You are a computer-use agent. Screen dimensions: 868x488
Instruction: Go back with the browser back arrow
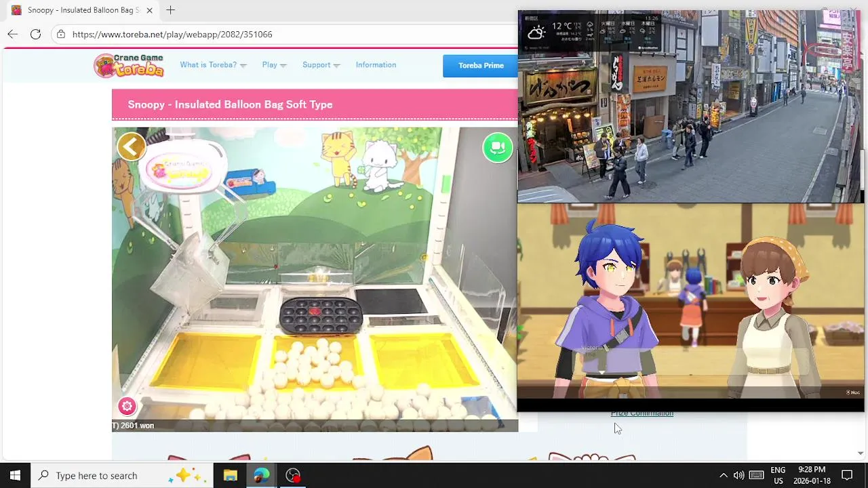click(x=13, y=34)
